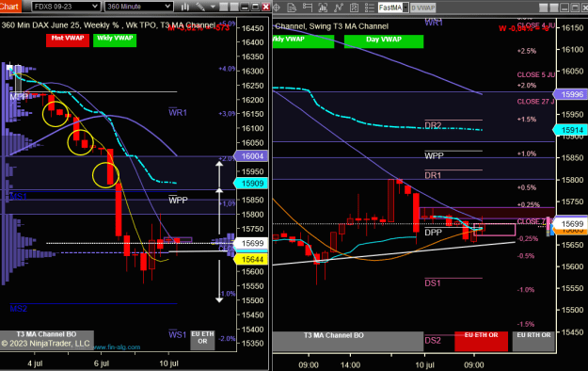The height and width of the screenshot is (371, 588).
Task: Toggle the red Mnt VWAP button
Action: click(x=68, y=40)
